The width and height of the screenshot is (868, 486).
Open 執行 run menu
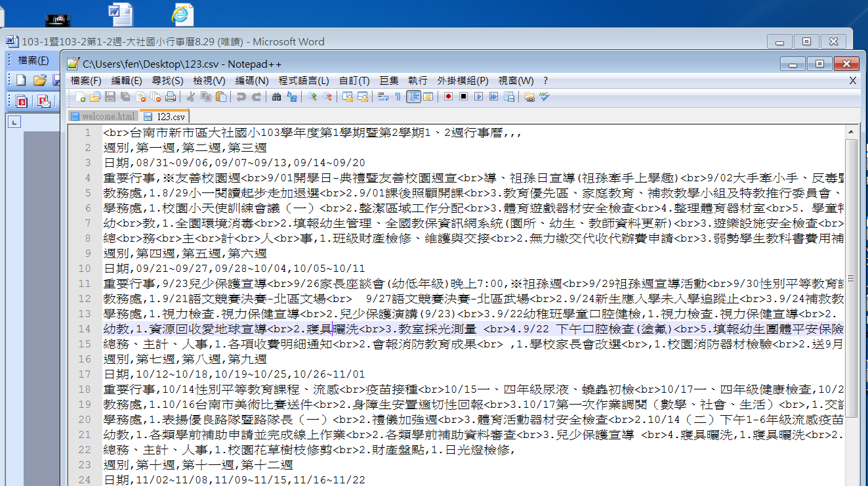coord(418,81)
